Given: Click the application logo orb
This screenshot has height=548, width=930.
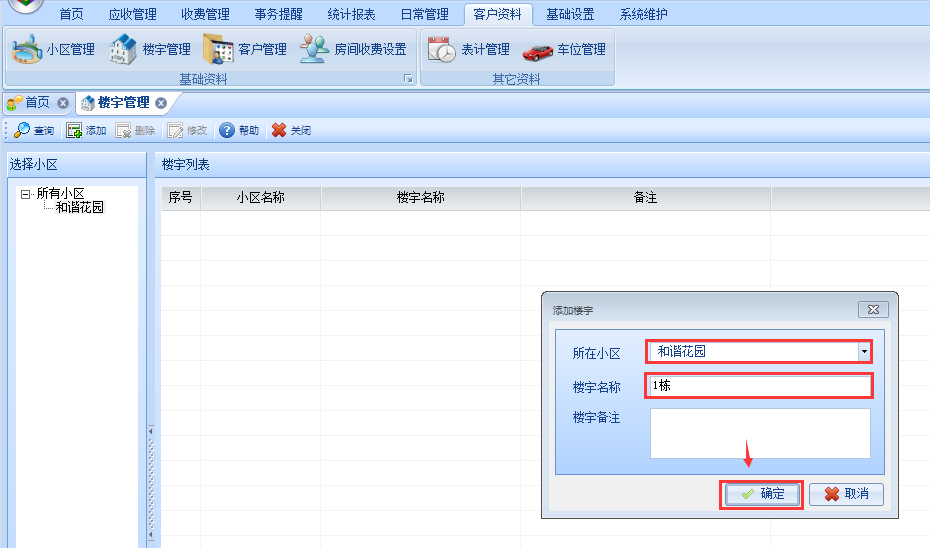Looking at the screenshot, I should (x=26, y=5).
